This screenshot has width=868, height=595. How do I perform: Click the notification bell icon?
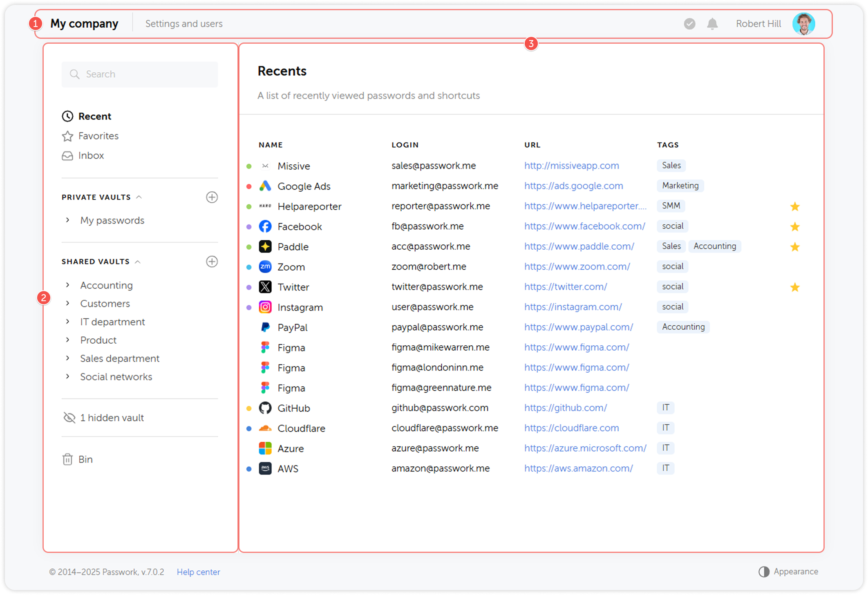click(x=712, y=24)
